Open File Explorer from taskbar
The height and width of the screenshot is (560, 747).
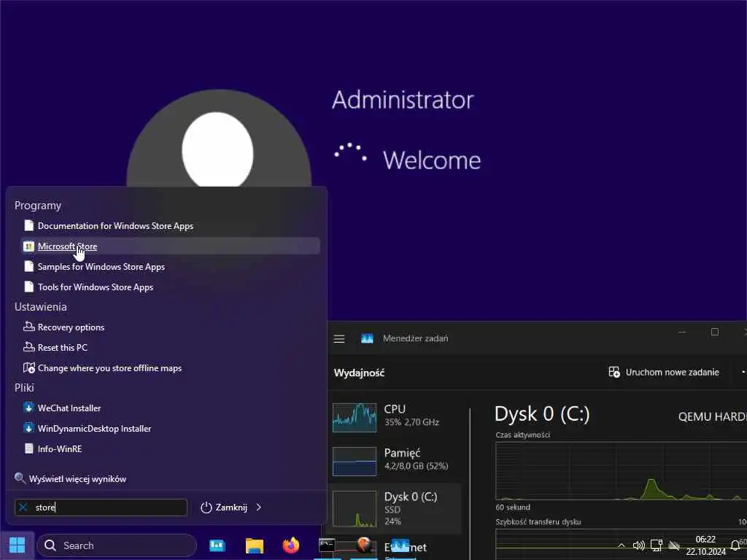click(x=255, y=545)
